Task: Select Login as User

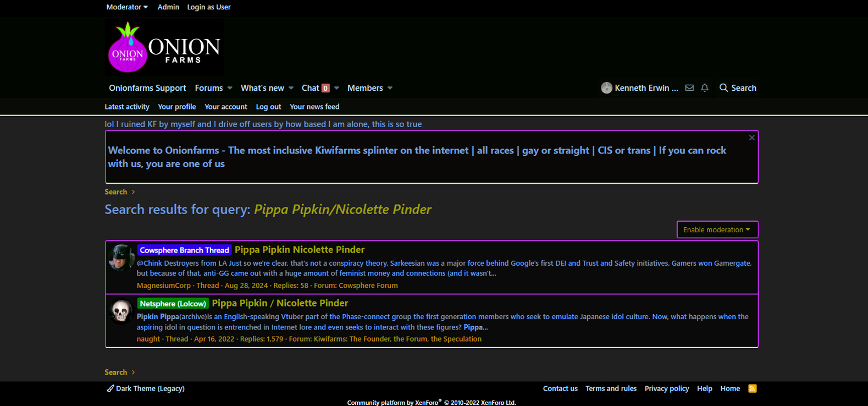Action: point(209,7)
